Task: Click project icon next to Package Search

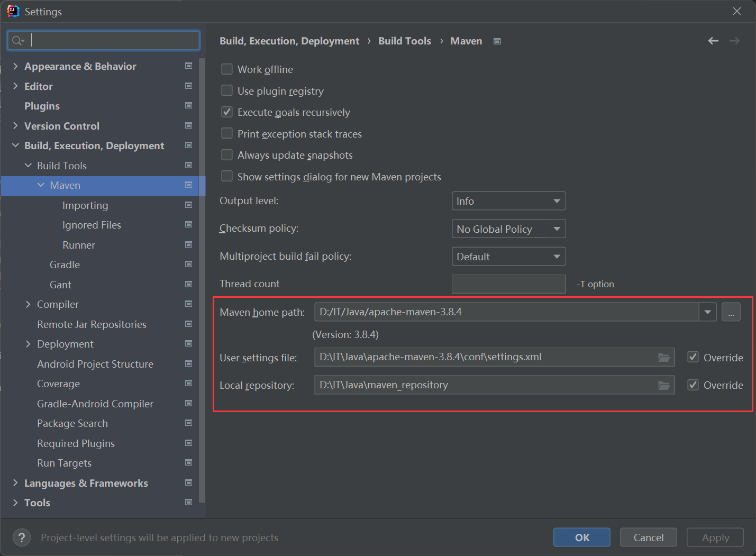Action: [188, 423]
